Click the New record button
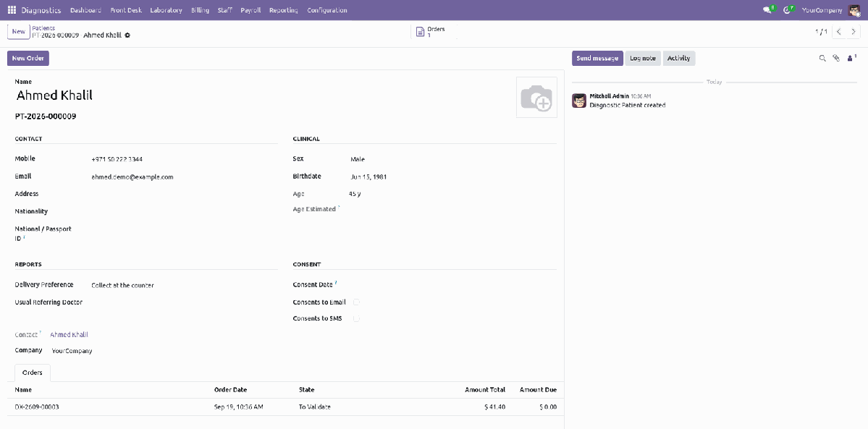Screen dimensions: 868x429 pyautogui.click(x=18, y=32)
